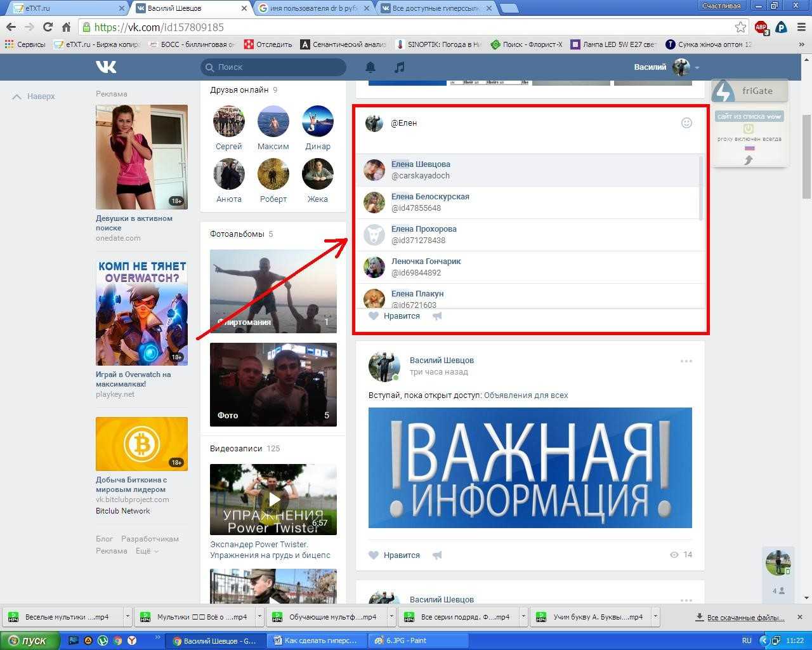812x650 pixels.
Task: Open online friend Анюта's avatar
Action: [229, 174]
